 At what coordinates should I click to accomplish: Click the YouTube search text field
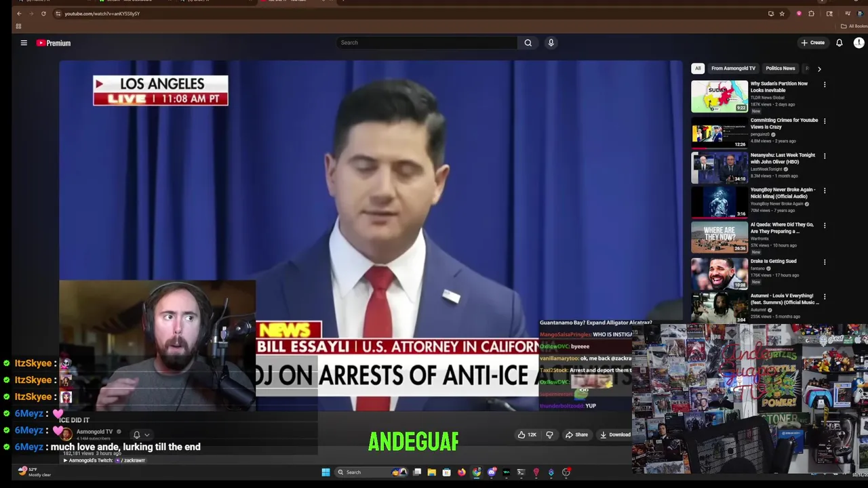427,43
